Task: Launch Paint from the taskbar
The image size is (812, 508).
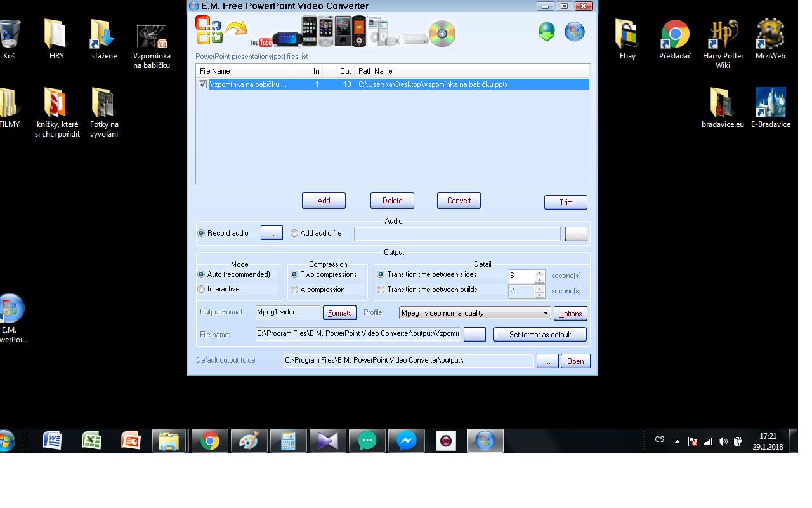Action: (249, 441)
